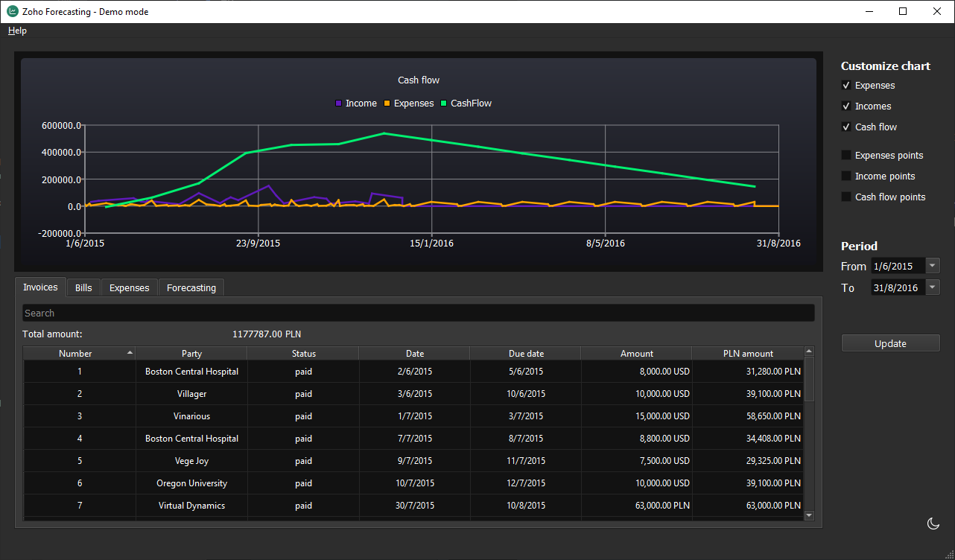The image size is (955, 560).
Task: Click the Expenses legend orange marker
Action: point(387,104)
